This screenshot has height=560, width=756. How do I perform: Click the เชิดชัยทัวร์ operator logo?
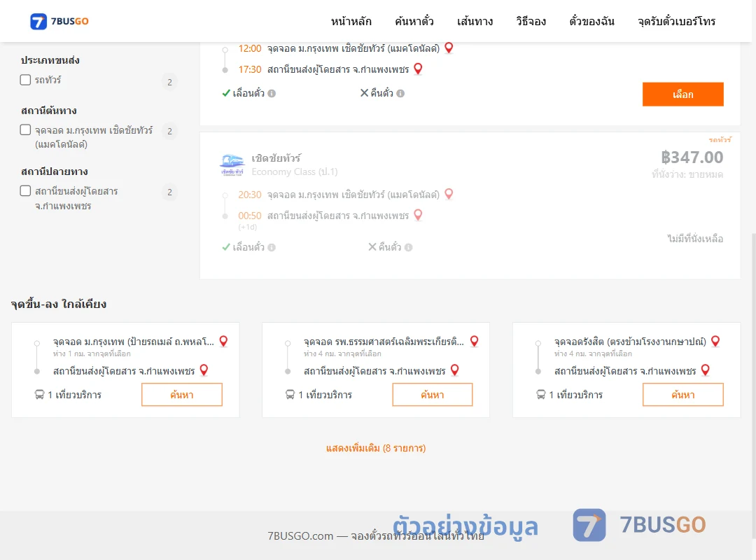[232, 164]
